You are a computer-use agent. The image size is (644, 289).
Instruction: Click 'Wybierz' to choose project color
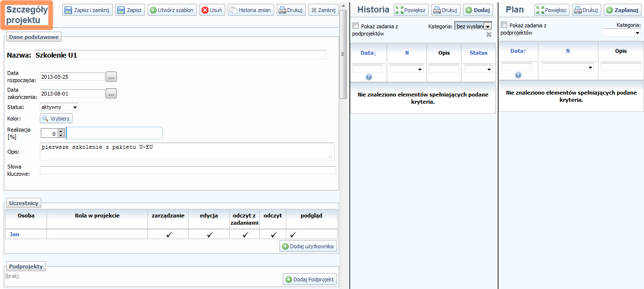pyautogui.click(x=56, y=119)
